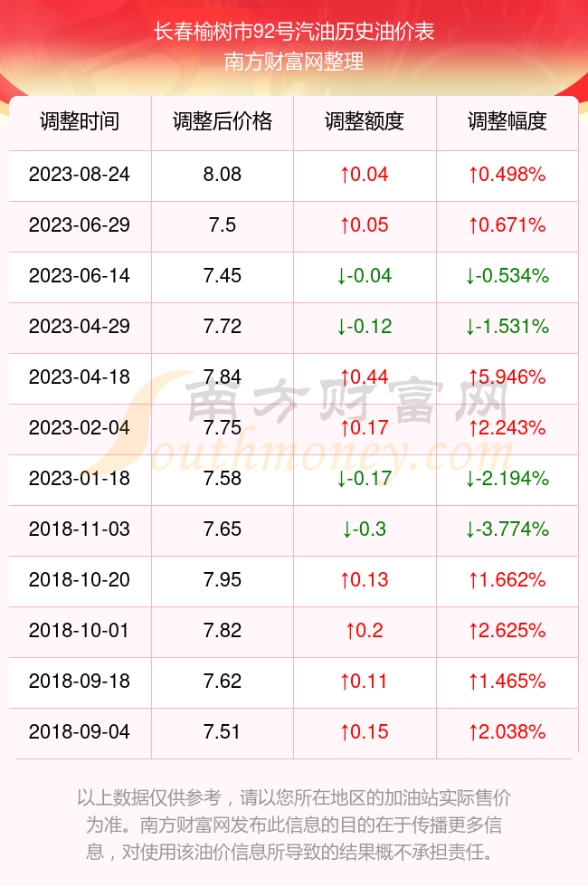Click the 调整时间 column header

click(80, 121)
